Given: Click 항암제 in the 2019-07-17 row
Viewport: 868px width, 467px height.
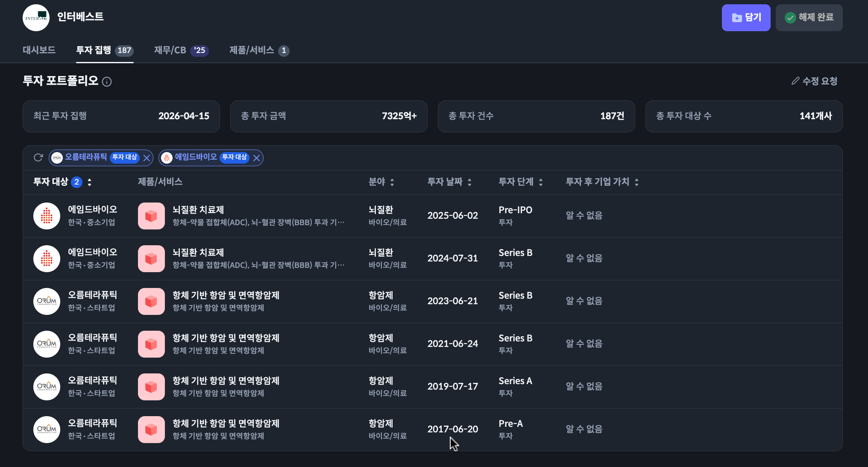Looking at the screenshot, I should point(381,381).
